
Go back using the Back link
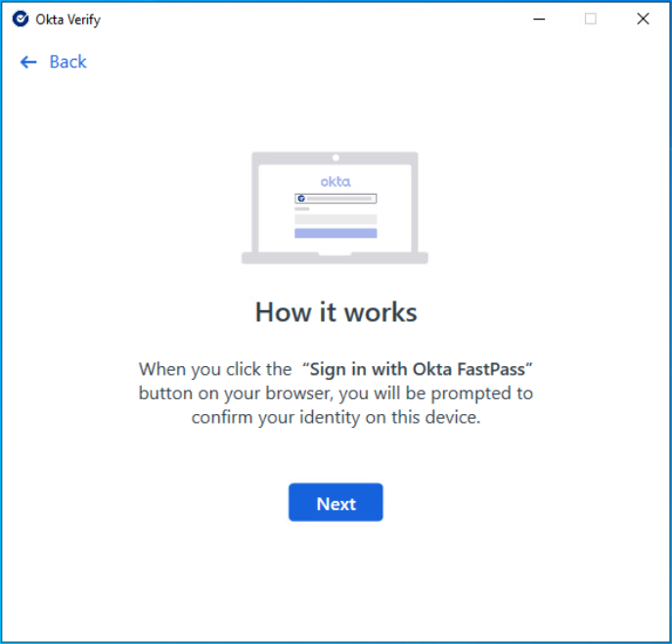click(x=67, y=62)
